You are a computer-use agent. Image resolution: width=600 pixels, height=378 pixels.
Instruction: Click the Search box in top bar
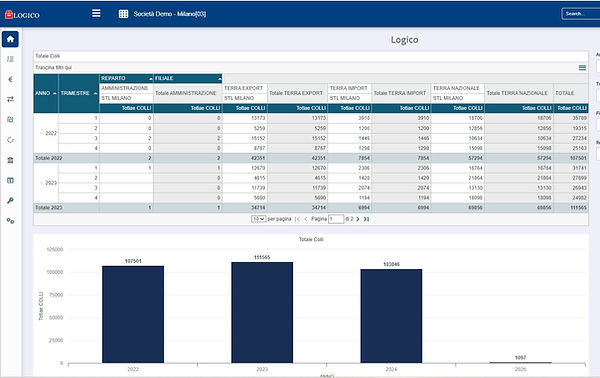[580, 14]
